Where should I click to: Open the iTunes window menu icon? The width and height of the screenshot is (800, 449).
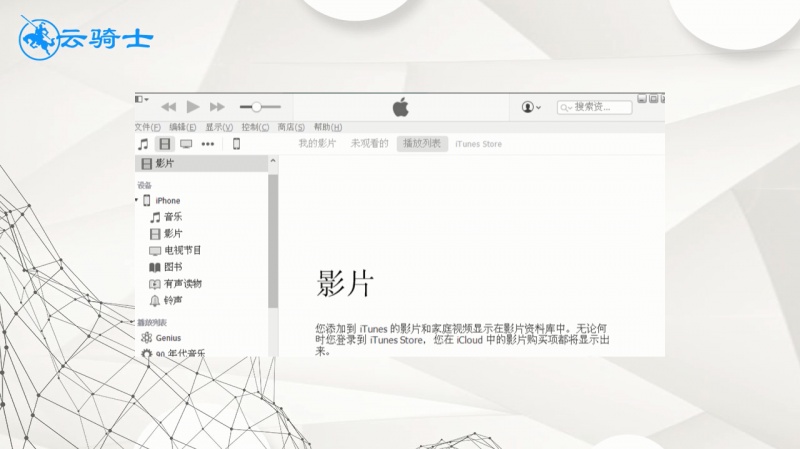coord(141,99)
